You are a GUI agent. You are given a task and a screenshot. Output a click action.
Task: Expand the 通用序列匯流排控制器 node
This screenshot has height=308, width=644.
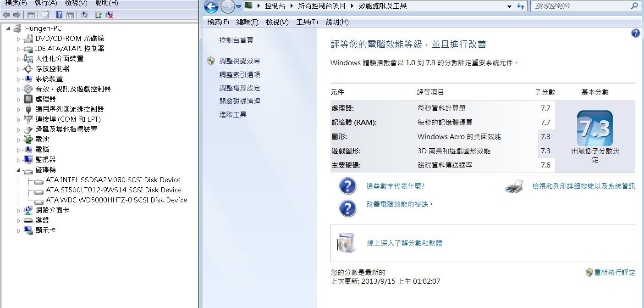[x=19, y=109]
